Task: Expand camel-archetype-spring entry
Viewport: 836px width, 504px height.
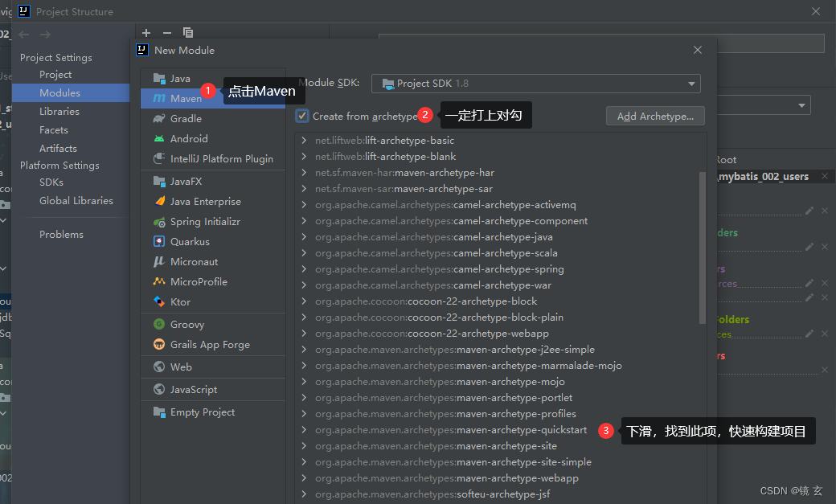Action: tap(304, 268)
